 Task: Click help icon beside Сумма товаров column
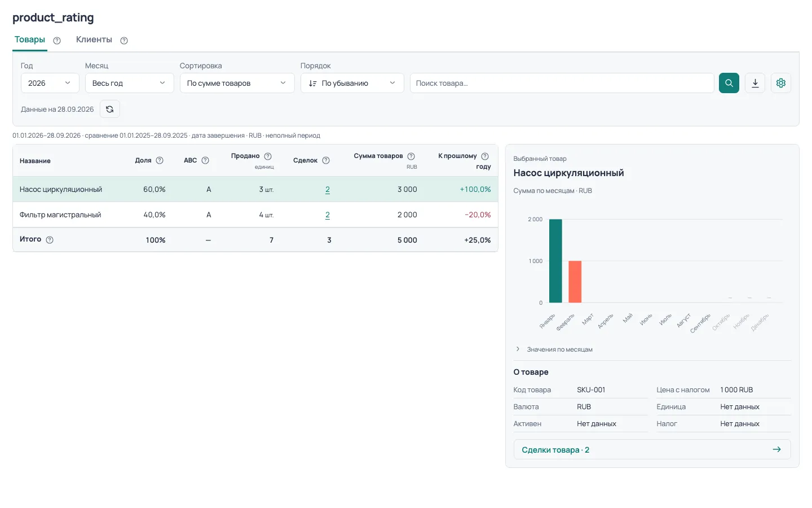click(411, 156)
